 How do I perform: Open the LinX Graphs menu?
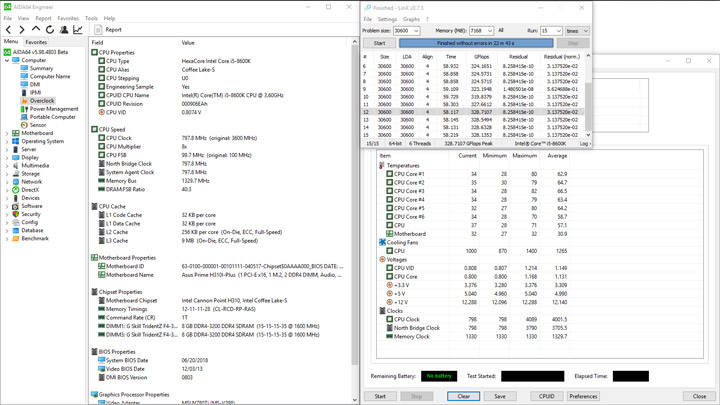click(411, 19)
